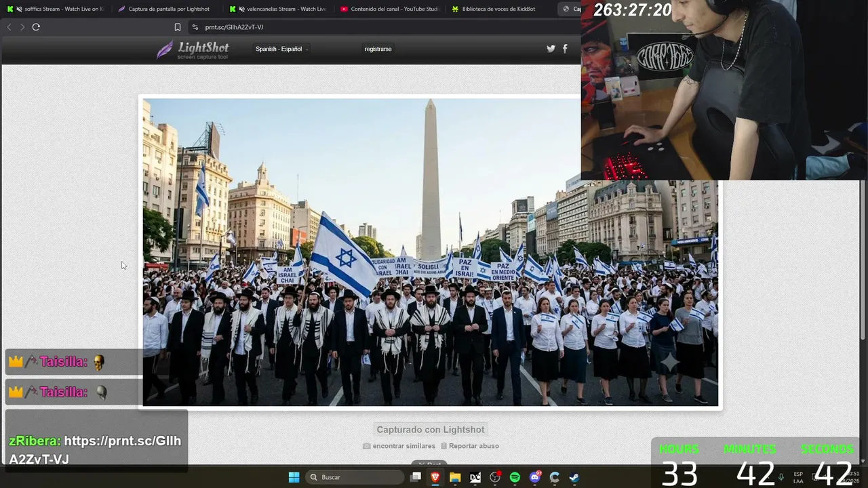Viewport: 868px width, 488px height.
Task: Bookmark this page with the bookmark icon
Action: click(178, 27)
